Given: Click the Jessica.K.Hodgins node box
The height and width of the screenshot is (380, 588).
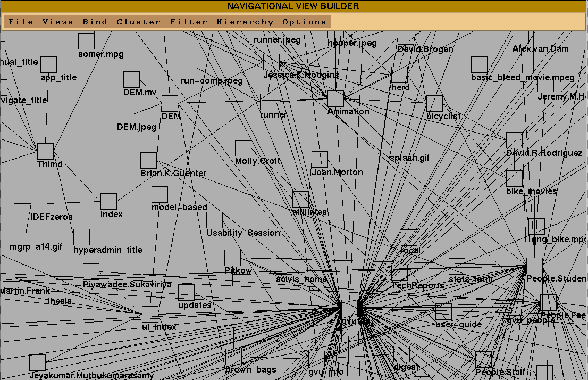Looking at the screenshot, I should tap(271, 62).
